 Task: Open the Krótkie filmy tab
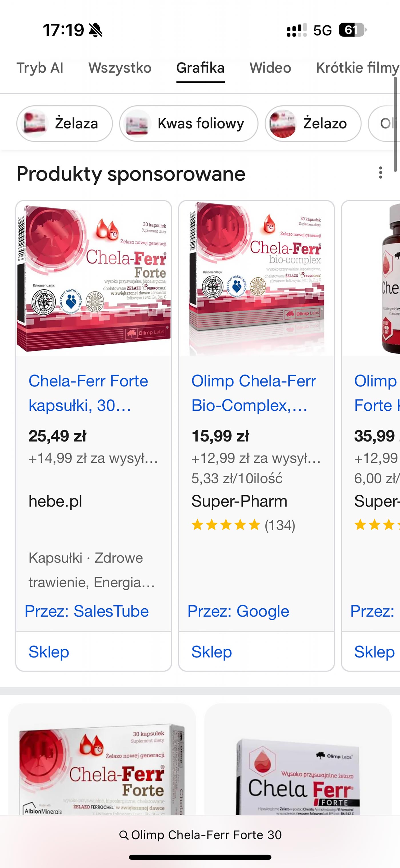coord(357,68)
